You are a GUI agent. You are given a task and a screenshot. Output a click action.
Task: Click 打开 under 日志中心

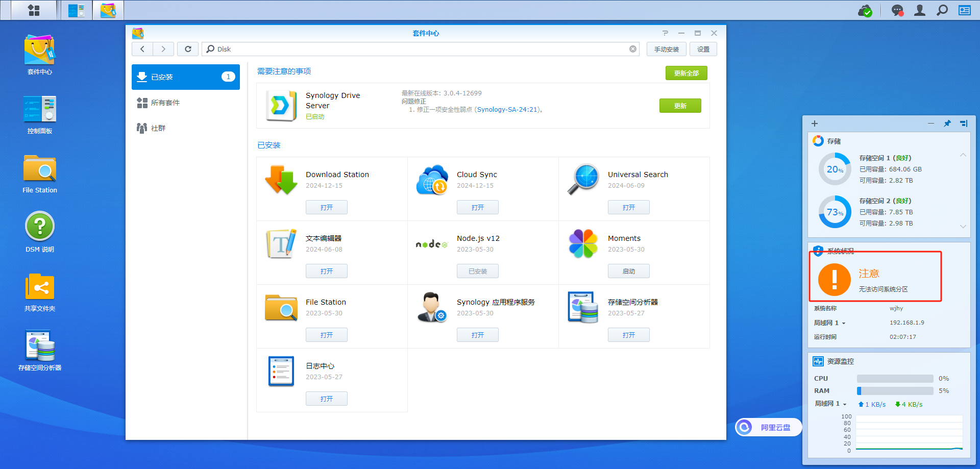coord(327,399)
